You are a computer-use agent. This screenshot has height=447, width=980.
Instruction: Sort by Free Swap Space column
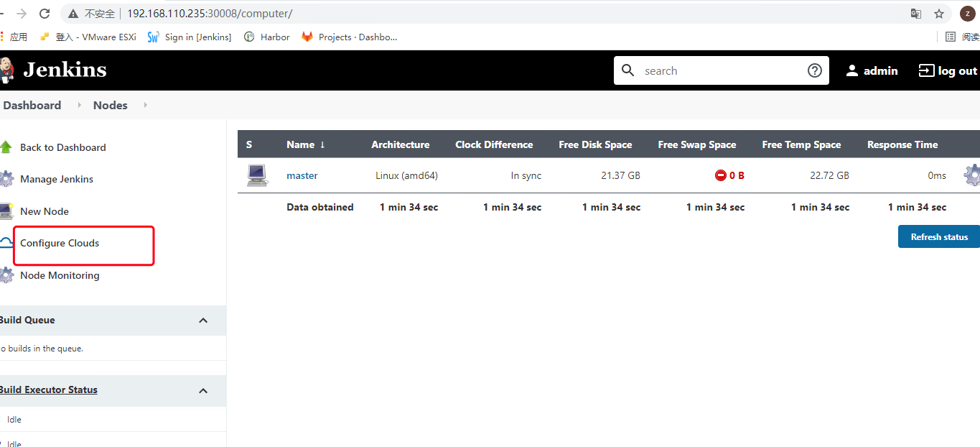697,144
